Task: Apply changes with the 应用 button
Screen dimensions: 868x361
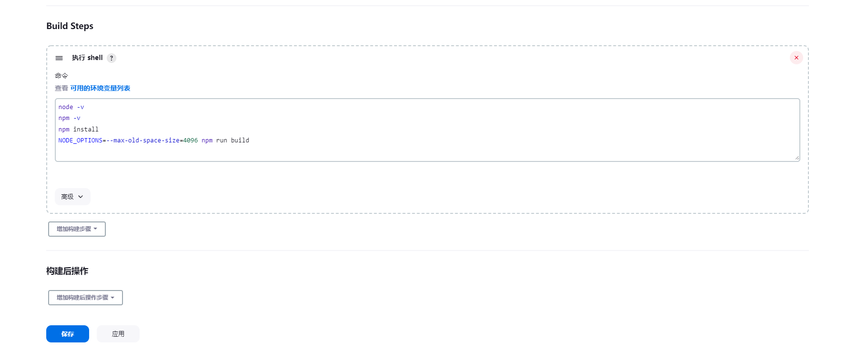Action: pyautogui.click(x=118, y=334)
